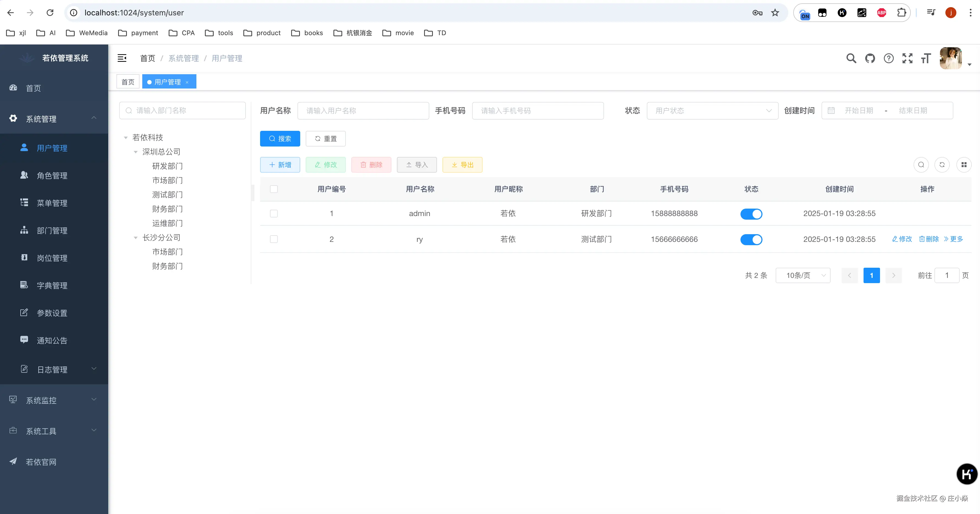
Task: Toggle fullscreen mode icon in header
Action: pyautogui.click(x=907, y=58)
